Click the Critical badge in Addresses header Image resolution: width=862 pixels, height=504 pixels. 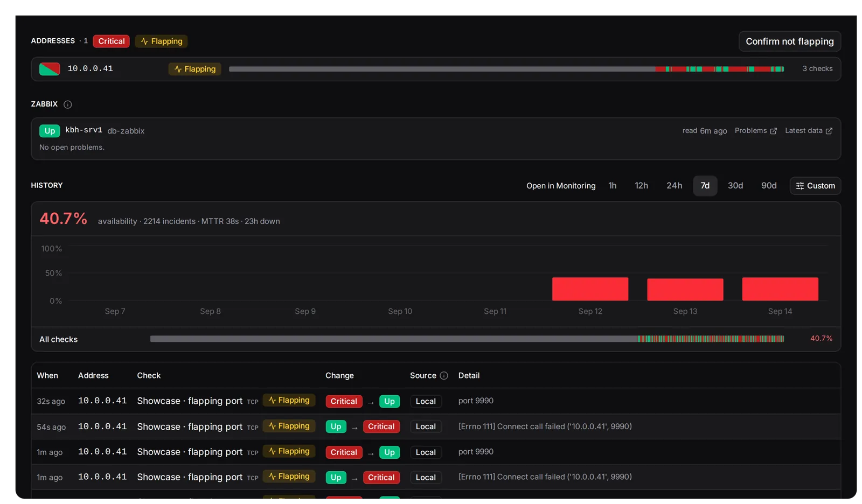[111, 41]
